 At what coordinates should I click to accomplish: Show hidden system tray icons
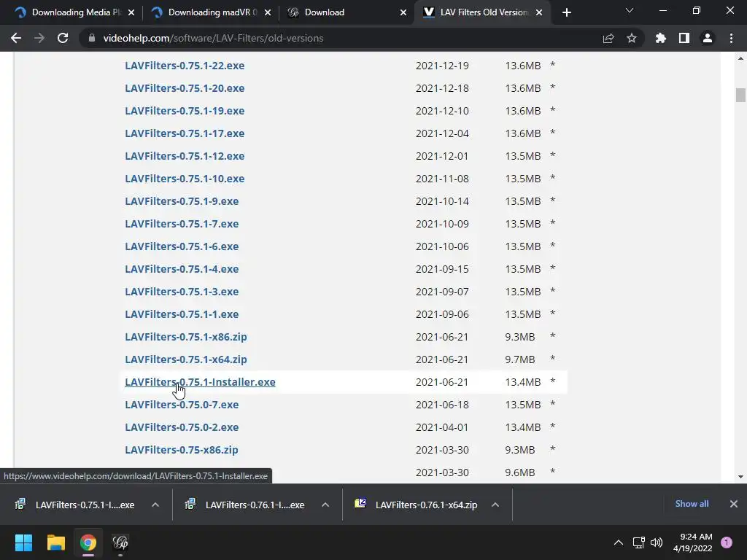point(619,542)
